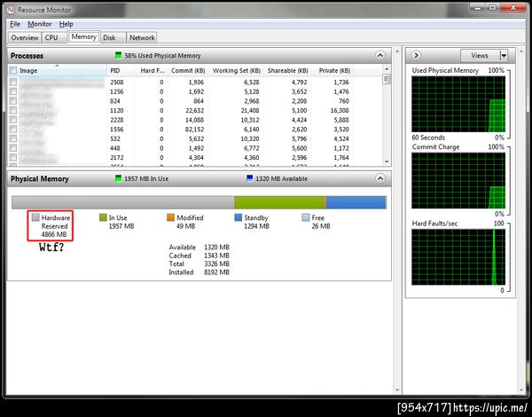Click the Resource Monitor title bar icon
Screen dimensions: 532x417
tap(12, 10)
